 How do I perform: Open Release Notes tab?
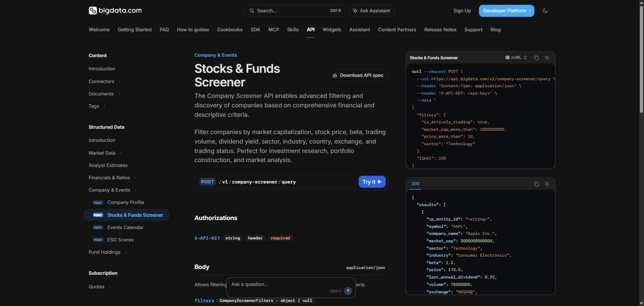pos(440,30)
